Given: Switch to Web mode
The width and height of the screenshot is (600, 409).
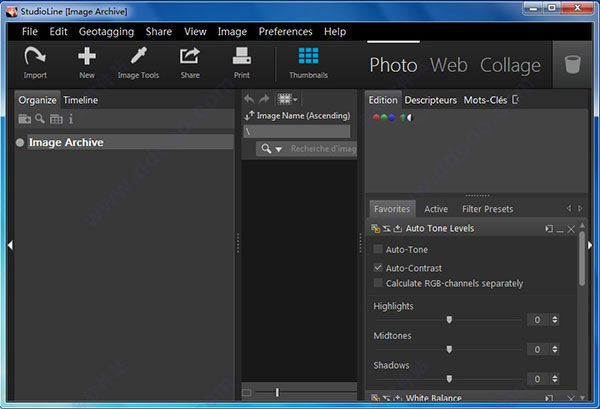Looking at the screenshot, I should (x=448, y=65).
